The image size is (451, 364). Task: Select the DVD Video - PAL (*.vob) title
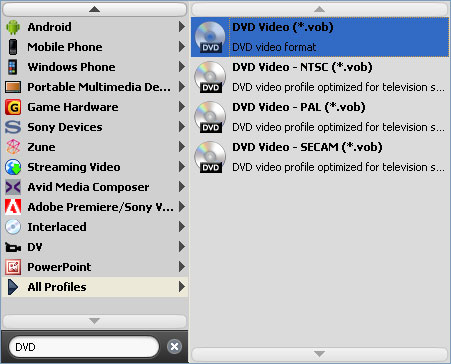pyautogui.click(x=299, y=107)
